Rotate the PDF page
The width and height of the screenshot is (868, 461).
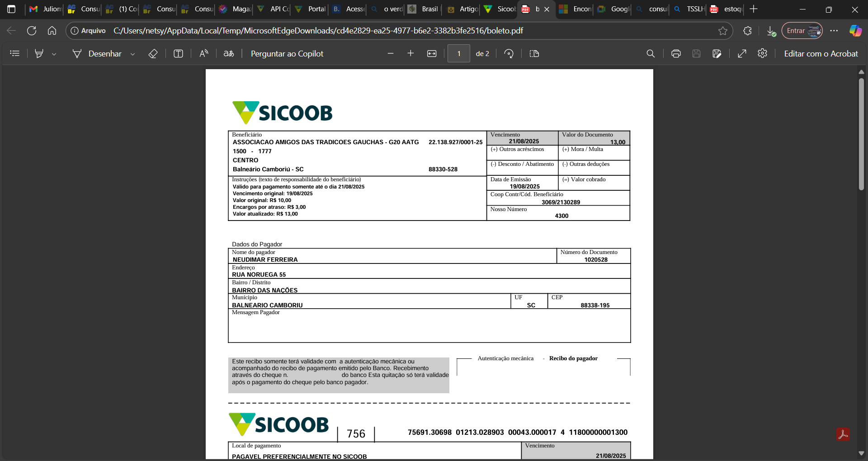tap(509, 53)
